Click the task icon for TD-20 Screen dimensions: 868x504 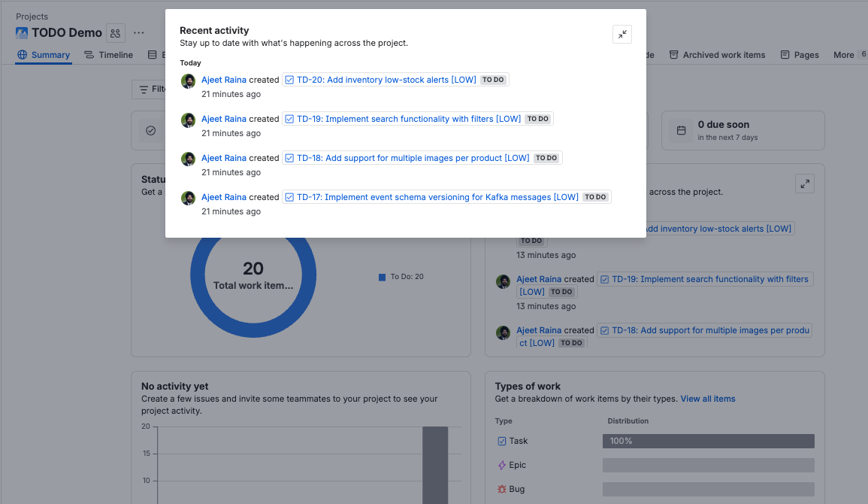(x=289, y=80)
